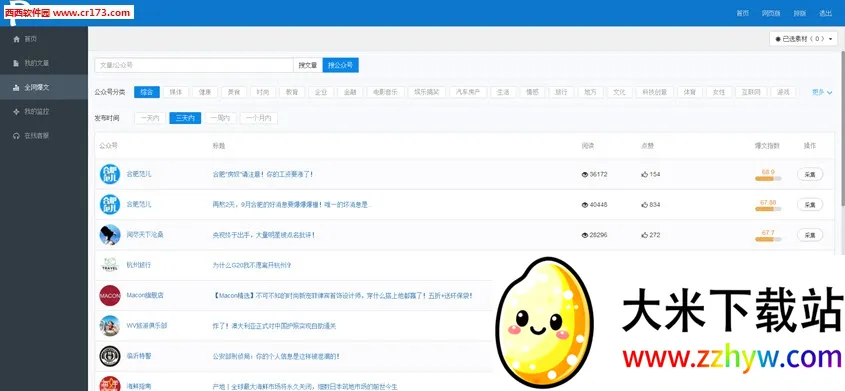This screenshot has width=845, height=391.
Task: Click the thumbs-up icon next to 272
Action: click(x=645, y=235)
